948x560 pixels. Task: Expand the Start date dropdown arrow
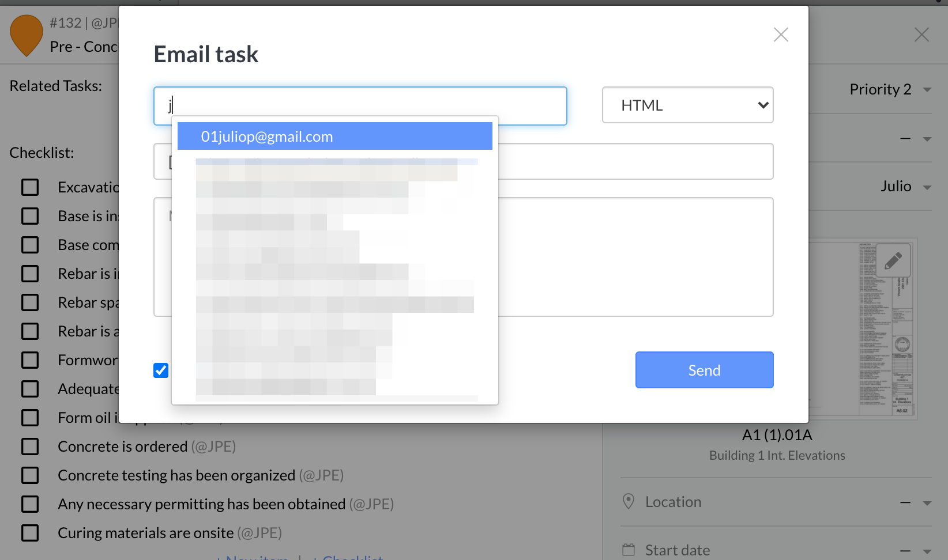pos(927,551)
